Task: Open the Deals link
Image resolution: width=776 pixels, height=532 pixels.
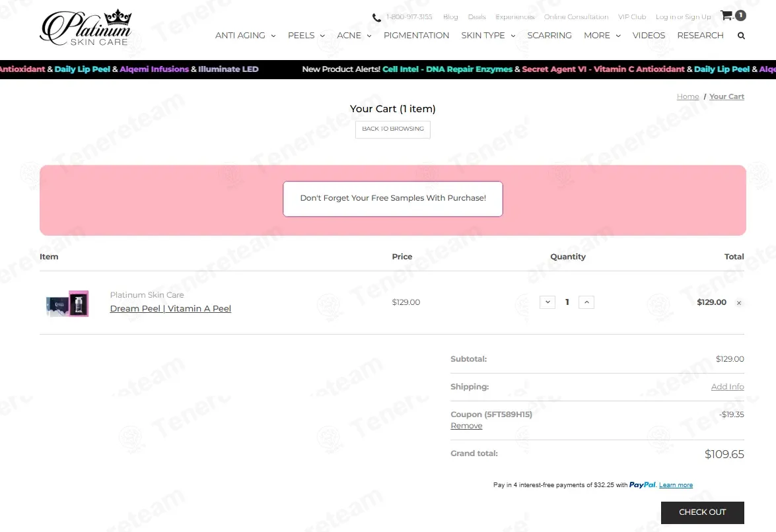Action: click(x=477, y=17)
